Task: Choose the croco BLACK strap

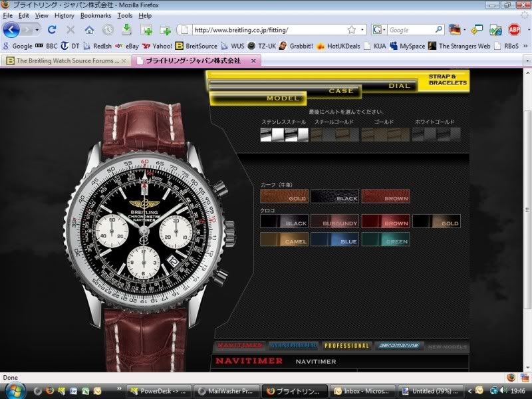Action: click(x=285, y=221)
